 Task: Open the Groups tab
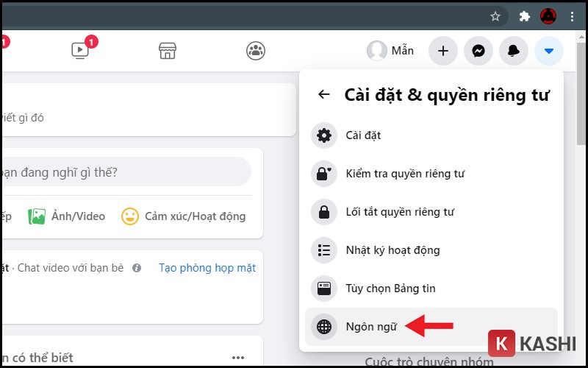pyautogui.click(x=256, y=51)
